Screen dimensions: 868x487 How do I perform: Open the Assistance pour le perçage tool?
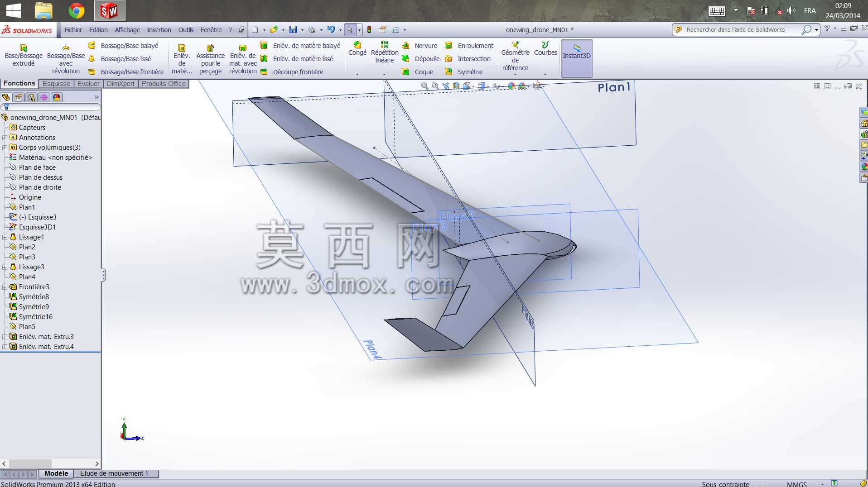click(210, 59)
